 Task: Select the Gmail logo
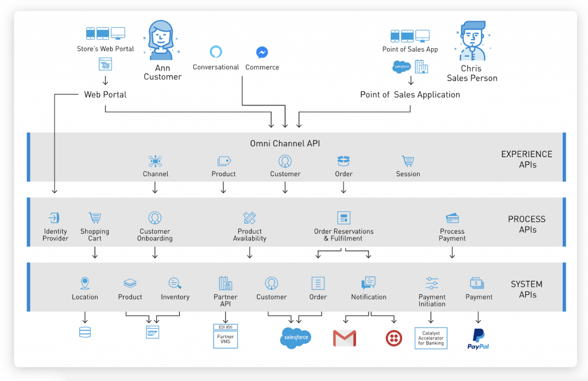click(x=344, y=339)
